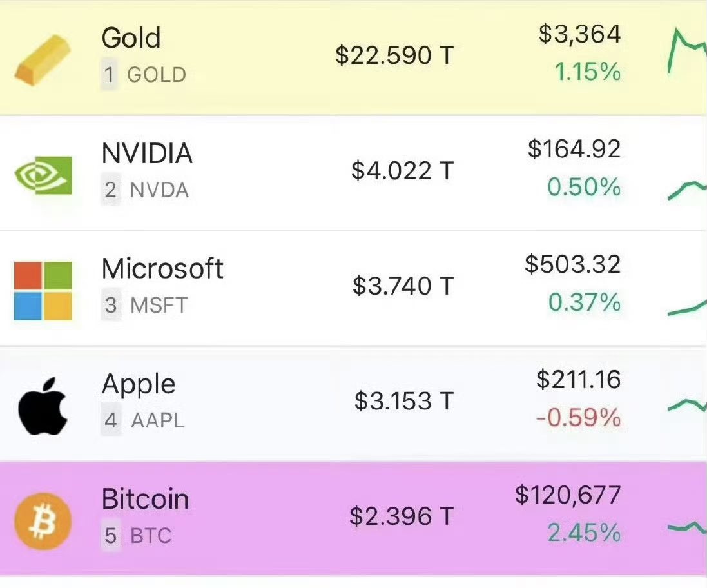View the Gold price sparkline chart

pos(687,50)
